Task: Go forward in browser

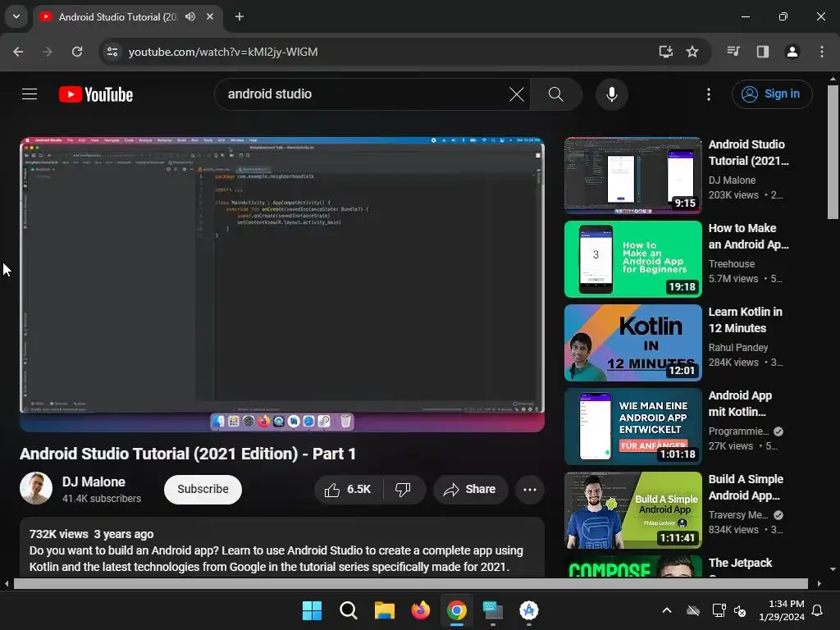Action: pyautogui.click(x=47, y=52)
